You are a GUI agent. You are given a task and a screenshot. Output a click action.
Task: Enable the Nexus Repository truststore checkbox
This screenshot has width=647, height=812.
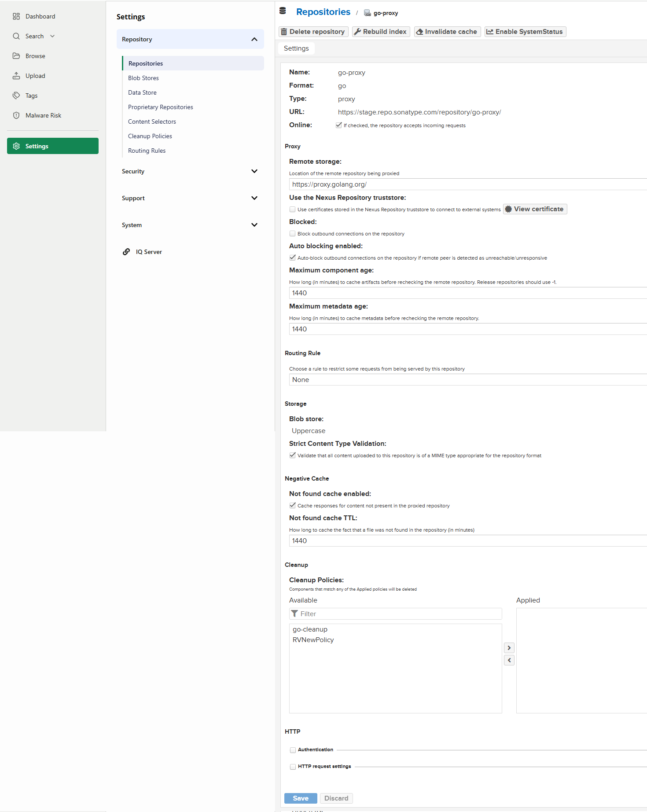(x=293, y=209)
